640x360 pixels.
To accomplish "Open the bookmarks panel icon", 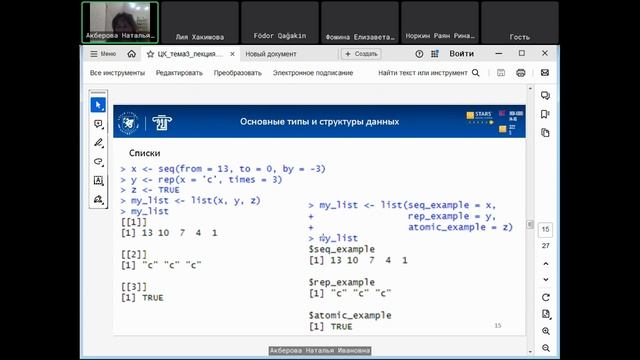I will coord(545,114).
